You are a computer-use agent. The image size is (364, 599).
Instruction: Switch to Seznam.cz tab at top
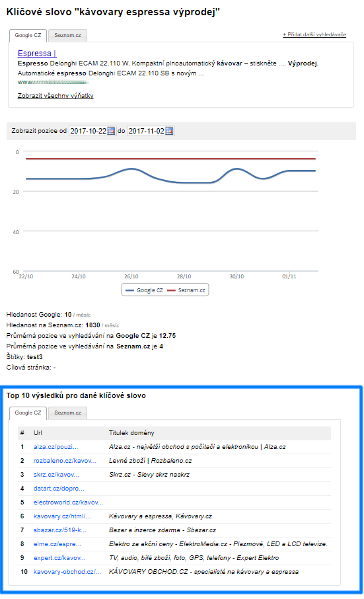point(67,36)
